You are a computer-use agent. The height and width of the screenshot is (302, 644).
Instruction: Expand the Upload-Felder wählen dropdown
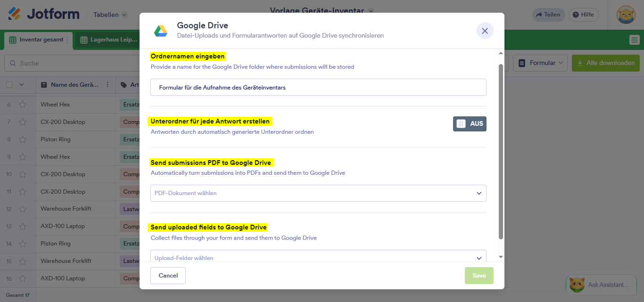pos(318,257)
